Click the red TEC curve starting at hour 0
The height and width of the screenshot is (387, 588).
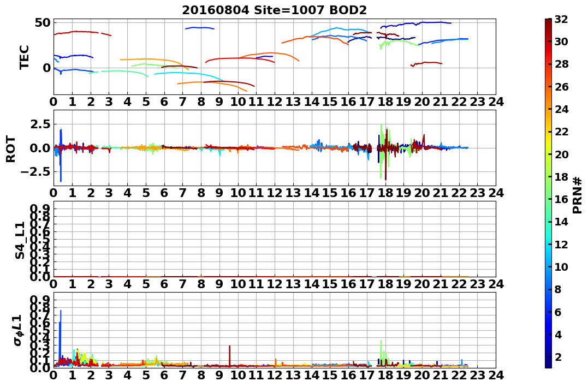point(75,32)
